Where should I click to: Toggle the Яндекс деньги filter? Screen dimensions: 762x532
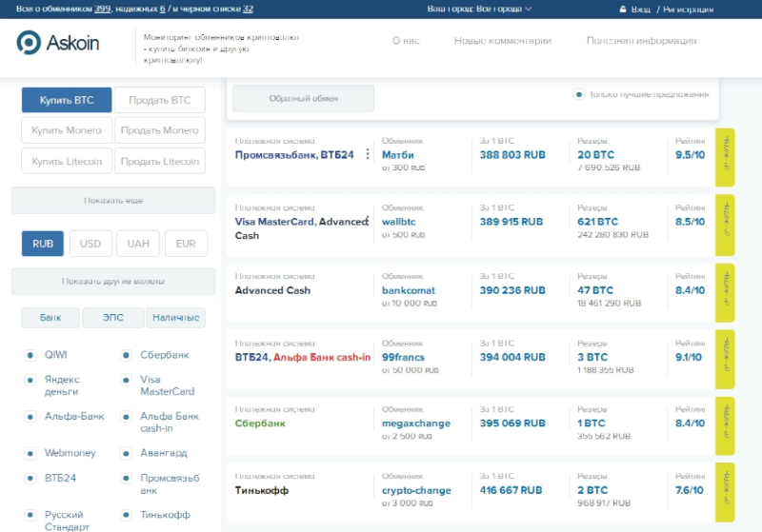(x=30, y=380)
